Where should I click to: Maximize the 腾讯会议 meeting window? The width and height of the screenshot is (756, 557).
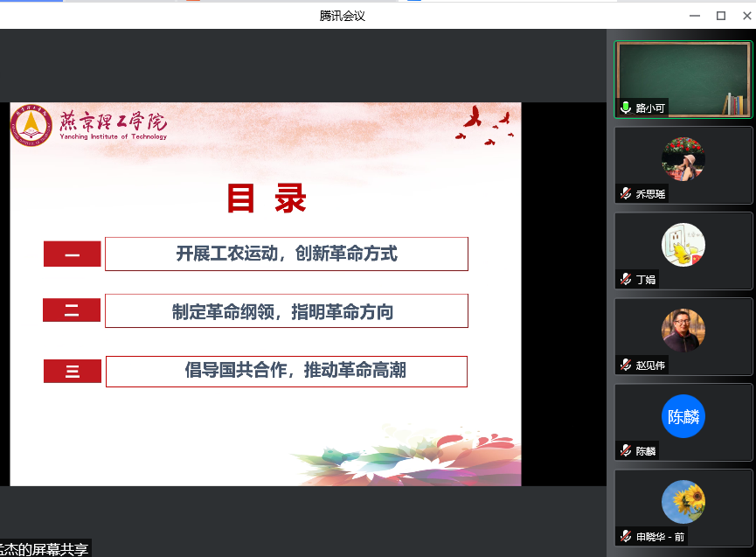pos(721,15)
